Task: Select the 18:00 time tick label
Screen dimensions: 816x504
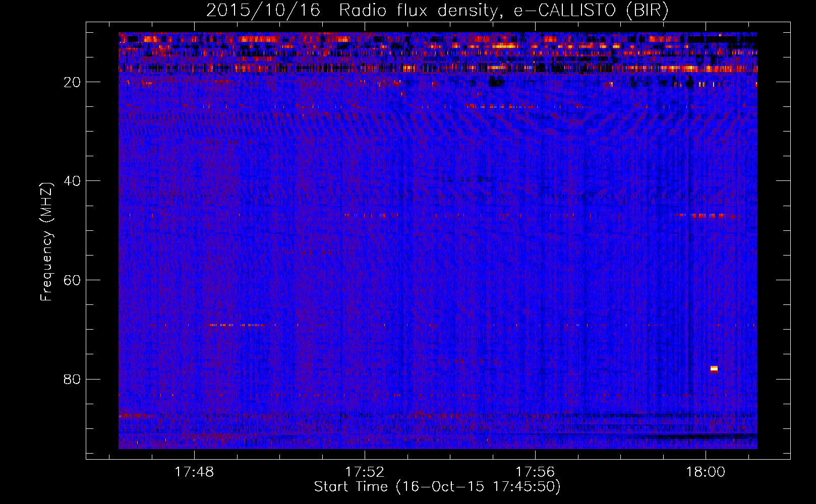Action: [705, 472]
